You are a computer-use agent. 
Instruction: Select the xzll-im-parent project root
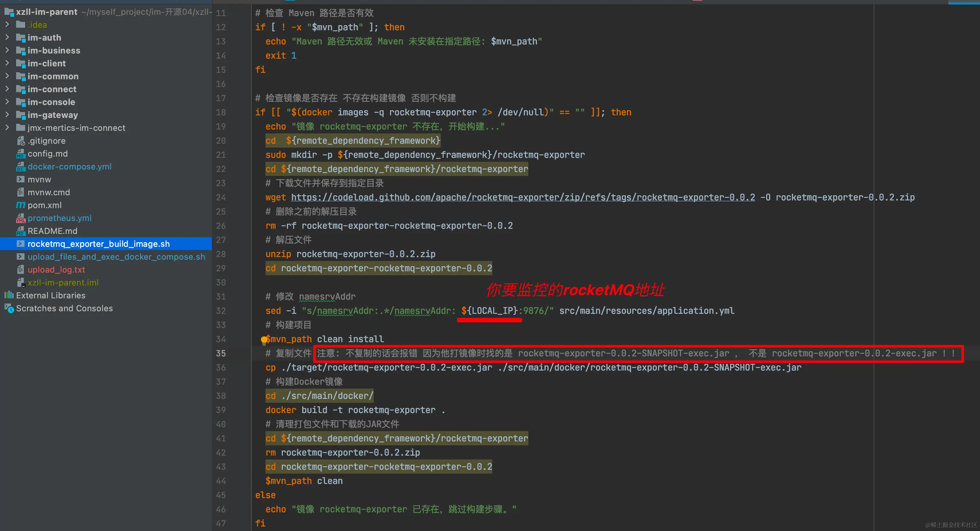46,12
